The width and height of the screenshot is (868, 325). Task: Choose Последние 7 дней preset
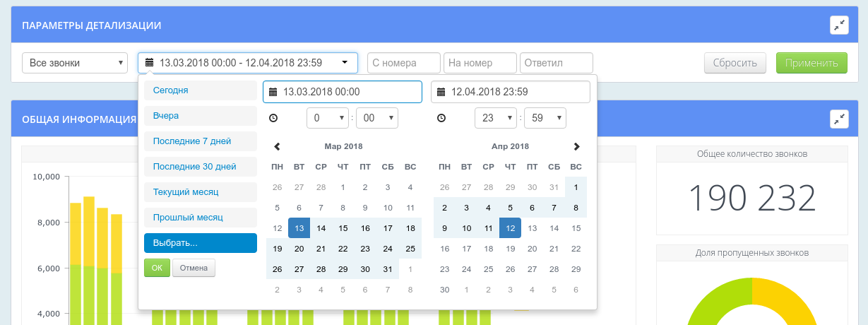[199, 141]
